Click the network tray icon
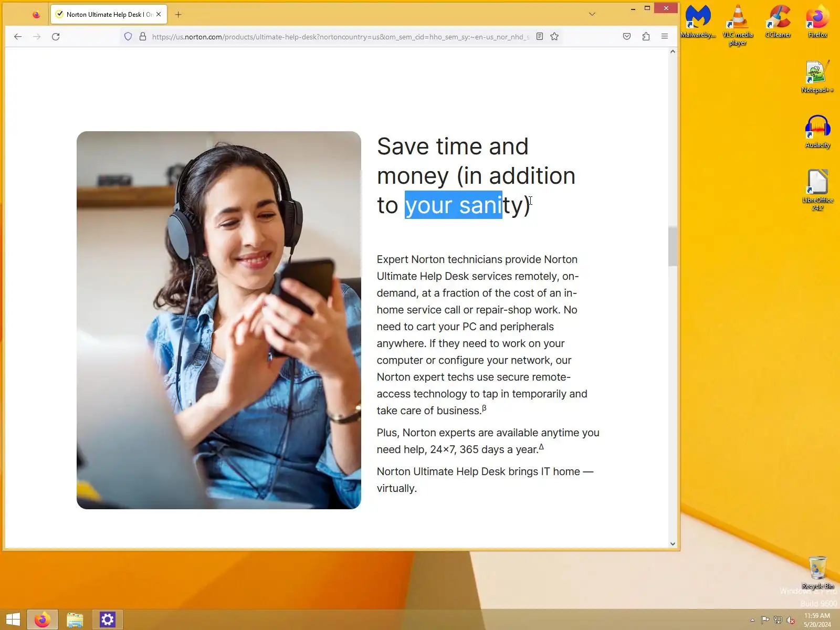Screen dimensions: 840x630 pos(778,620)
